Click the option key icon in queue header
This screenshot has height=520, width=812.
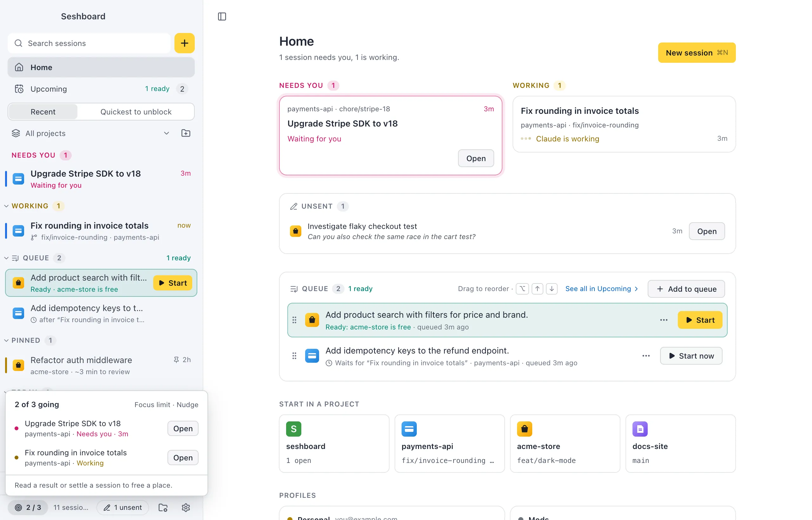(522, 289)
